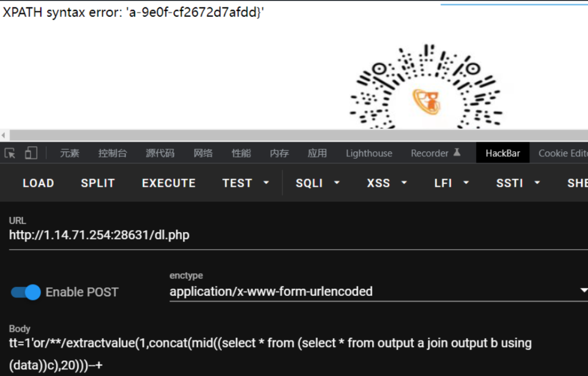Open the 元素 tab in DevTools
The image size is (588, 376).
70,153
